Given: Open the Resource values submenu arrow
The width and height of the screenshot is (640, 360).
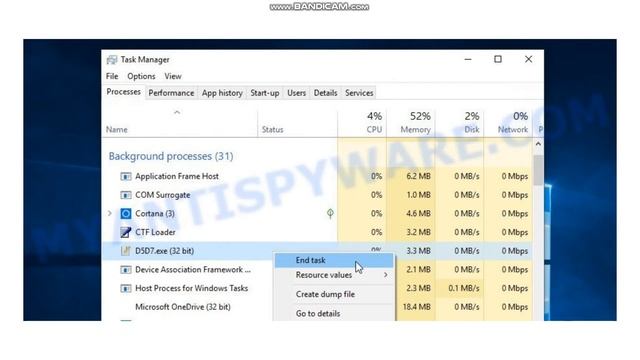Looking at the screenshot, I should tap(385, 275).
